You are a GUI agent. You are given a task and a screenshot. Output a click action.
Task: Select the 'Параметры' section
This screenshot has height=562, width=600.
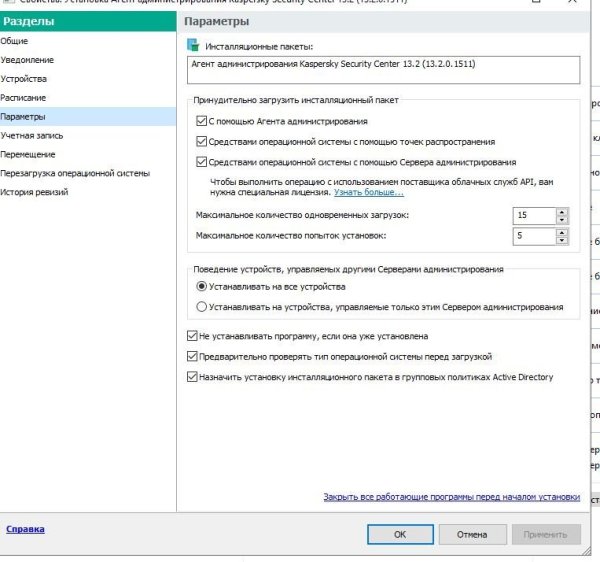[88, 117]
